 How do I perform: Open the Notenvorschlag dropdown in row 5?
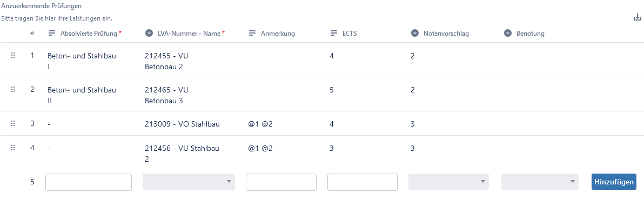tap(448, 182)
